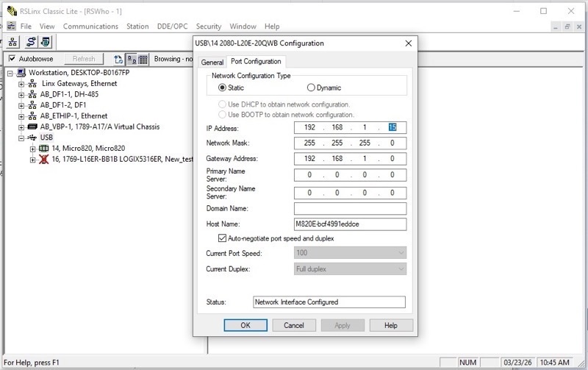Click the empty Domain Name field

point(351,209)
